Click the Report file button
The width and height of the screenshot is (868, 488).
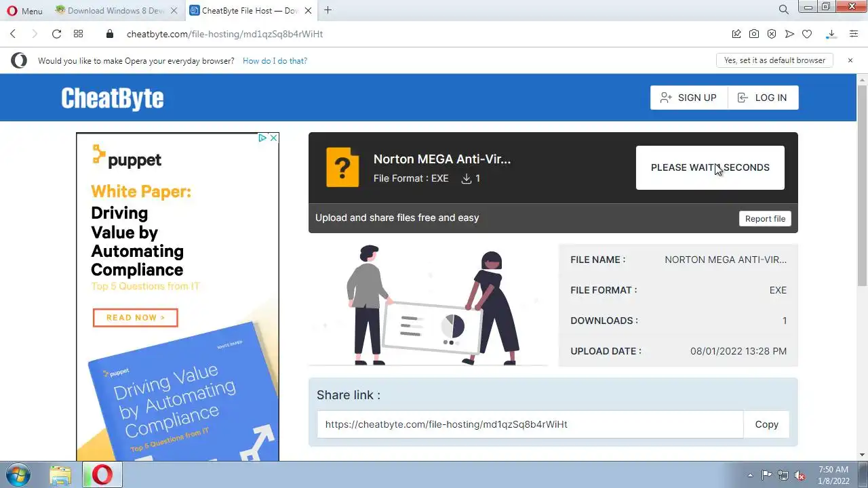click(x=765, y=219)
